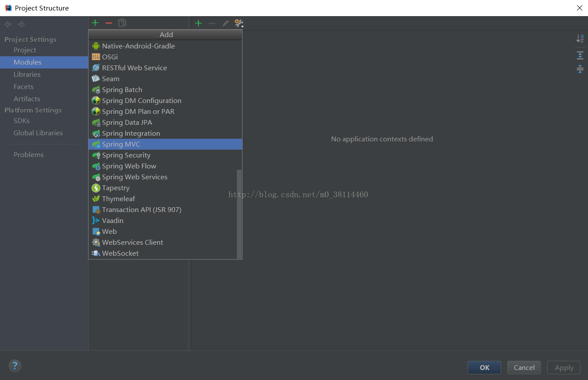588x380 pixels.
Task: Click the Add popup list scrollbar
Action: (x=239, y=214)
